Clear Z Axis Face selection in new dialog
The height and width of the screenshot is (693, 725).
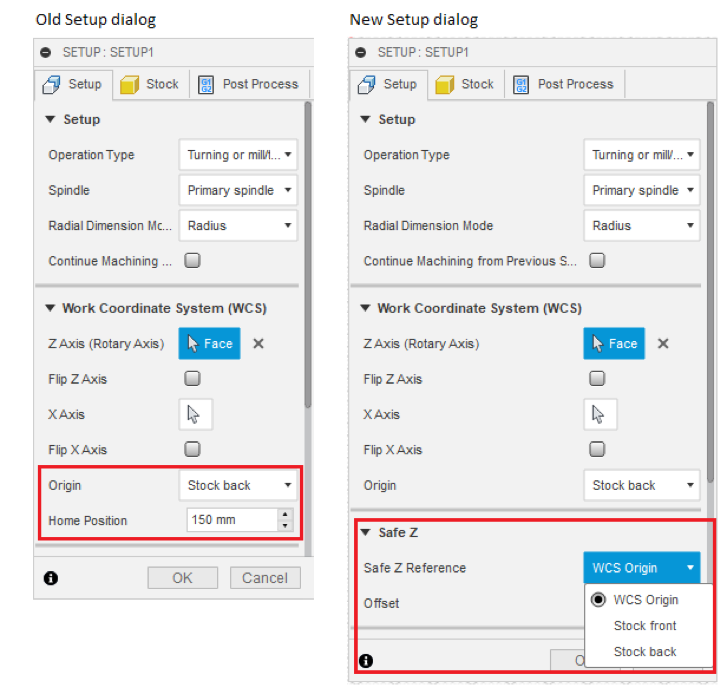coord(662,344)
